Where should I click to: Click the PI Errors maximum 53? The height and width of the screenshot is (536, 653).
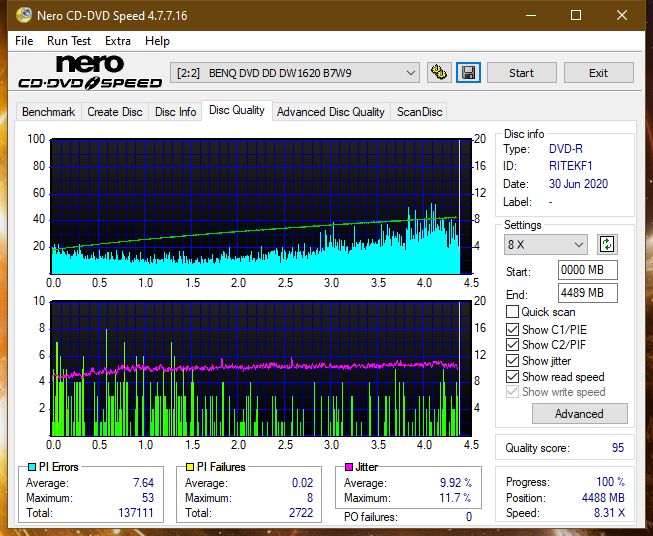point(148,498)
